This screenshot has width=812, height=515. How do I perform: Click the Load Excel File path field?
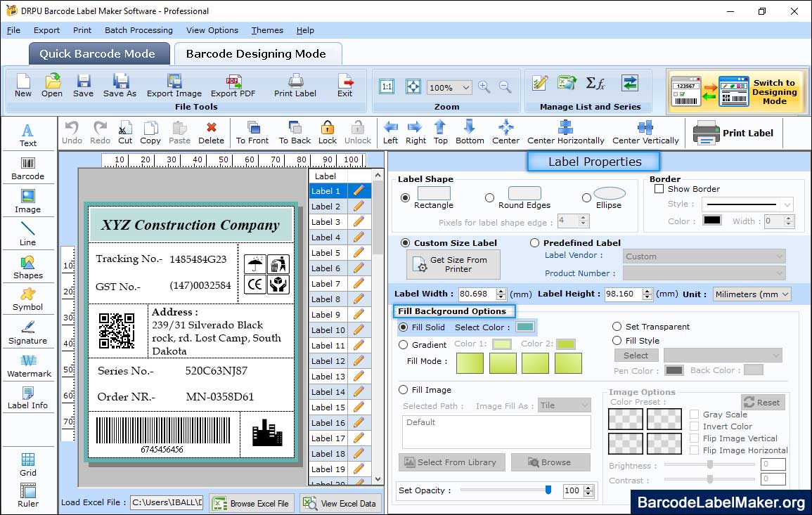(x=166, y=502)
